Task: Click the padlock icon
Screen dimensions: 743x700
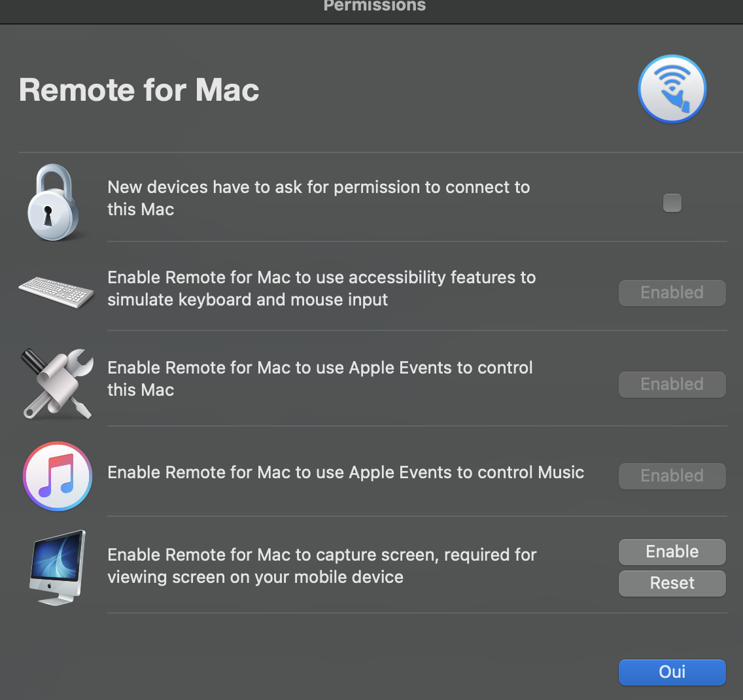Action: coord(54,203)
